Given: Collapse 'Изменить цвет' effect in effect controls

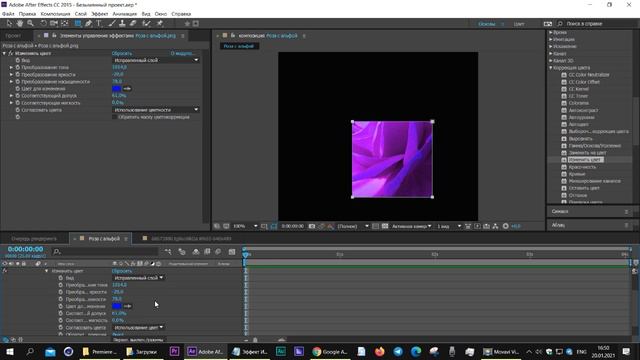Looking at the screenshot, I should [x=4, y=53].
